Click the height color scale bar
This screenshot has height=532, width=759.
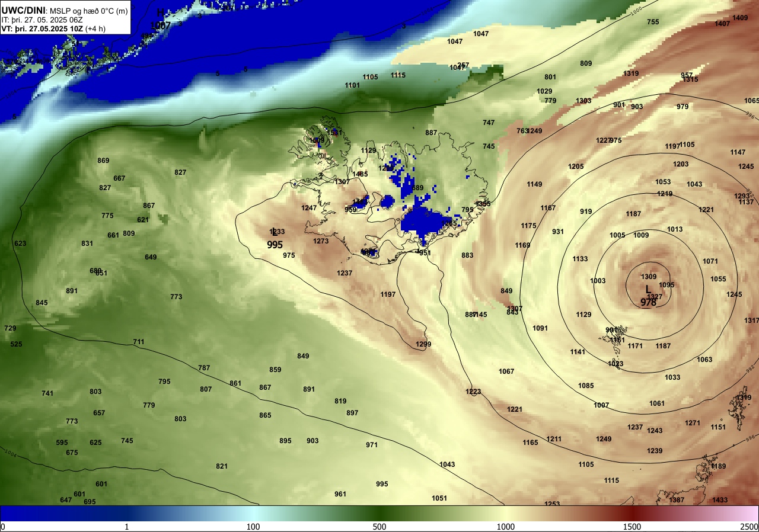379,514
